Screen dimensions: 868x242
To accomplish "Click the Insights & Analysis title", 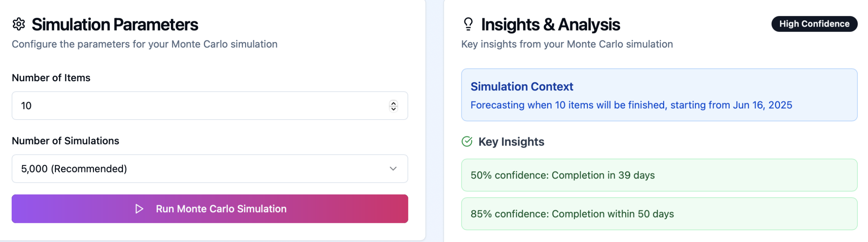I will (x=550, y=24).
